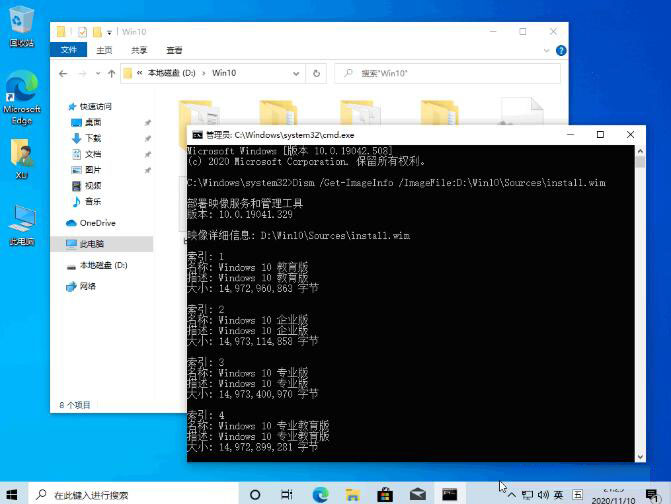The image size is (671, 504).
Task: Click Win10 in the address breadcrumb
Action: (224, 73)
